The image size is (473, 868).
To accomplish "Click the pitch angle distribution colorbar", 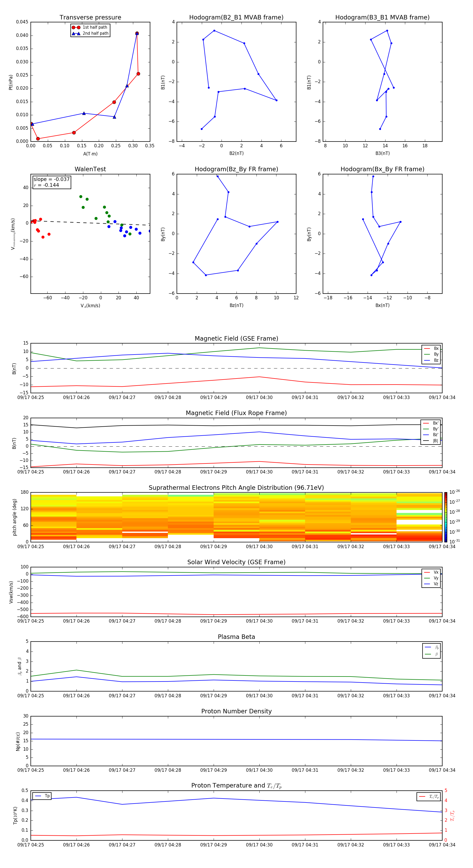I will click(x=446, y=517).
